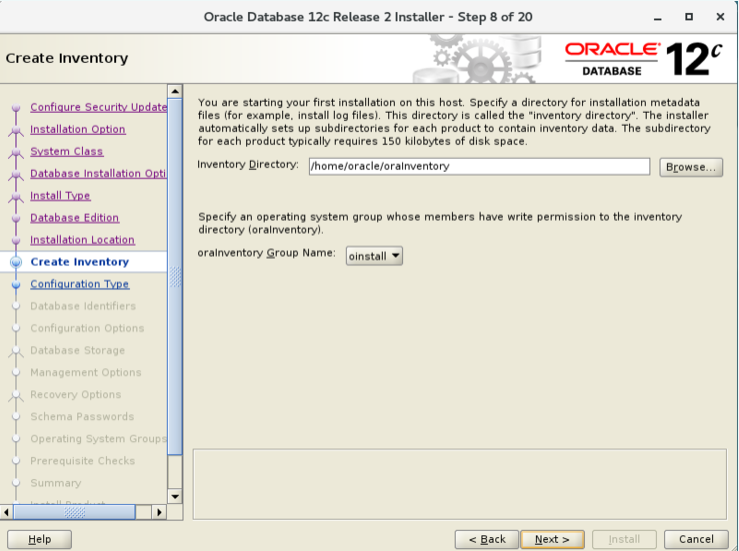Open Installation Location step

[x=82, y=240]
